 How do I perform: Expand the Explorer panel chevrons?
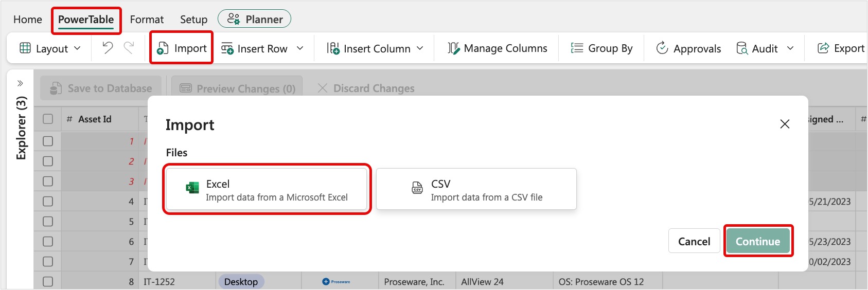click(20, 83)
